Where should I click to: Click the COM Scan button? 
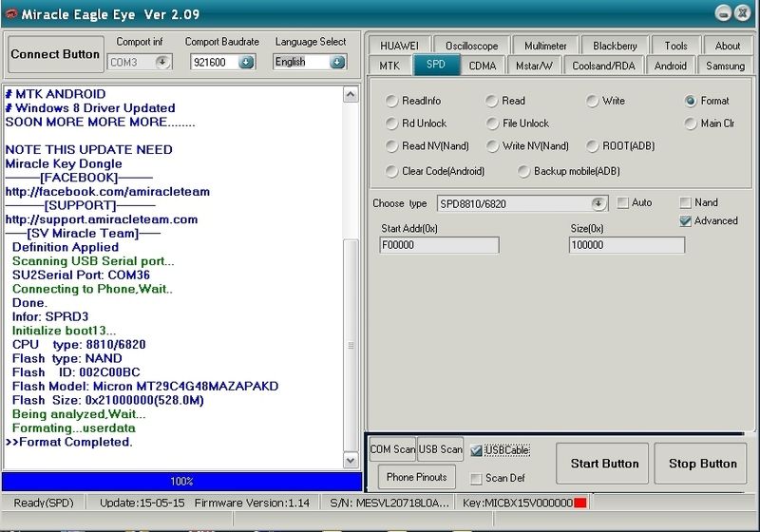point(392,449)
